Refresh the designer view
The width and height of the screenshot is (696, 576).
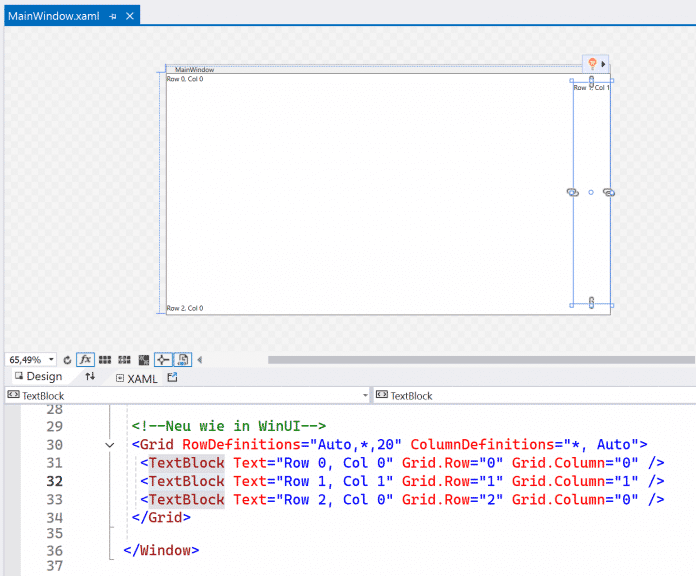[x=67, y=360]
